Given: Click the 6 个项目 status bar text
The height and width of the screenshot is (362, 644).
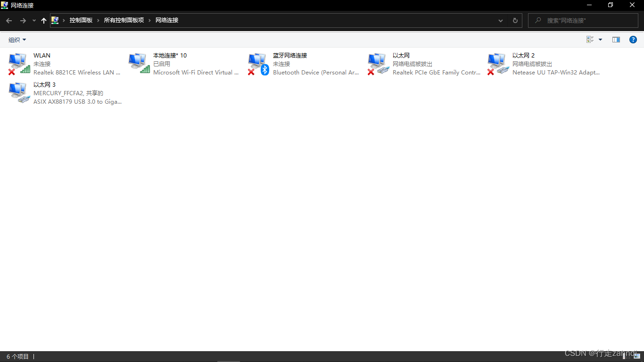Looking at the screenshot, I should [x=17, y=357].
